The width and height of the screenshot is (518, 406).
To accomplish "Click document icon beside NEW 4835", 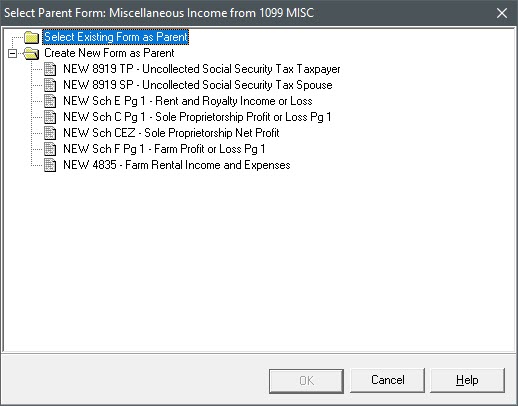I will (50, 165).
